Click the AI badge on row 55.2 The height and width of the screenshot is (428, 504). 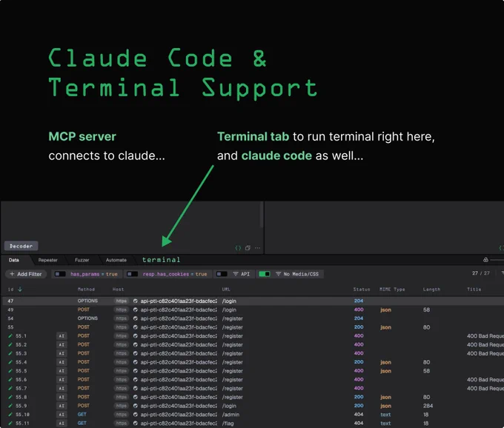pyautogui.click(x=62, y=345)
